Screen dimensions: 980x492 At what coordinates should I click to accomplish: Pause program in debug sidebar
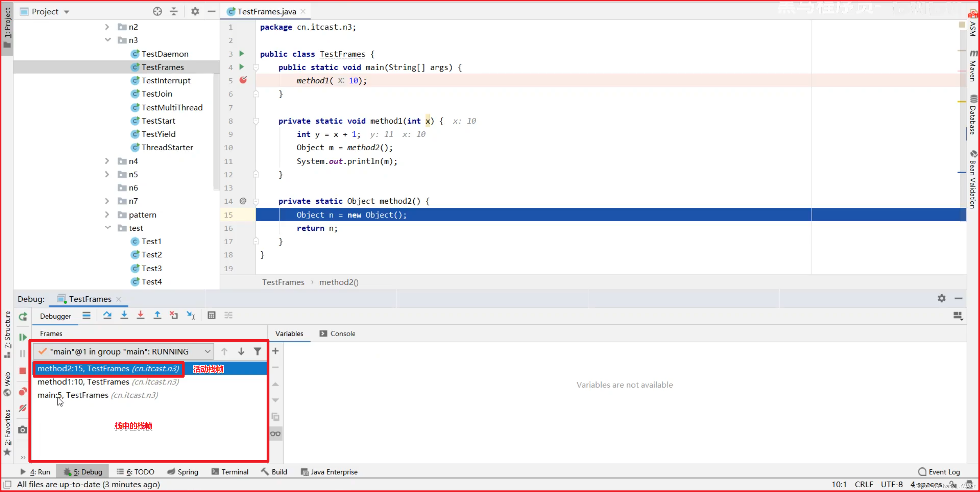[23, 353]
